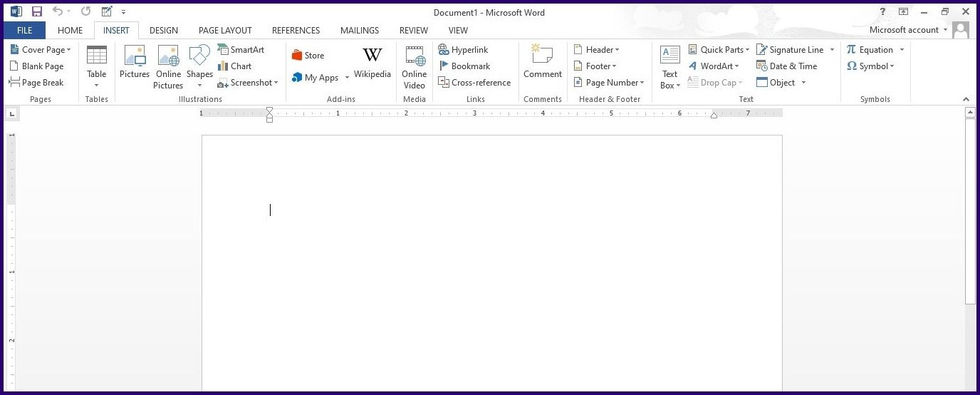Insert a Cover Page
The image size is (980, 395).
41,50
